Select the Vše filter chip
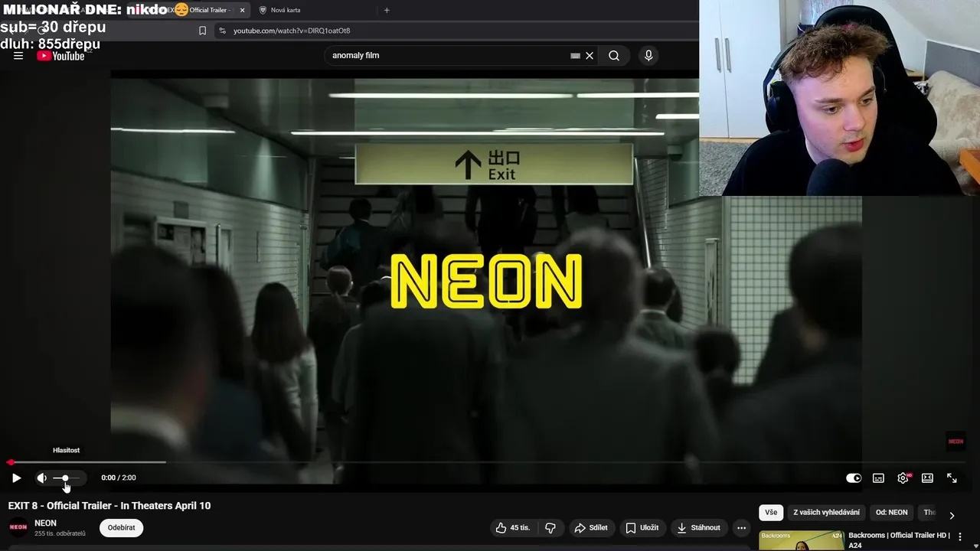This screenshot has width=980, height=551. tap(771, 512)
